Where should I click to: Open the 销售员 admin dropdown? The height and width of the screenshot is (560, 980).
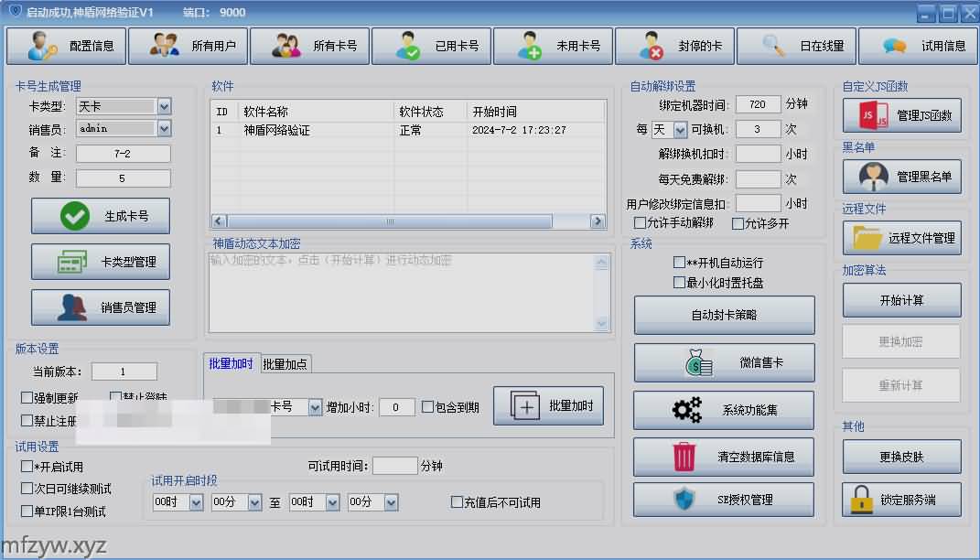pos(164,129)
